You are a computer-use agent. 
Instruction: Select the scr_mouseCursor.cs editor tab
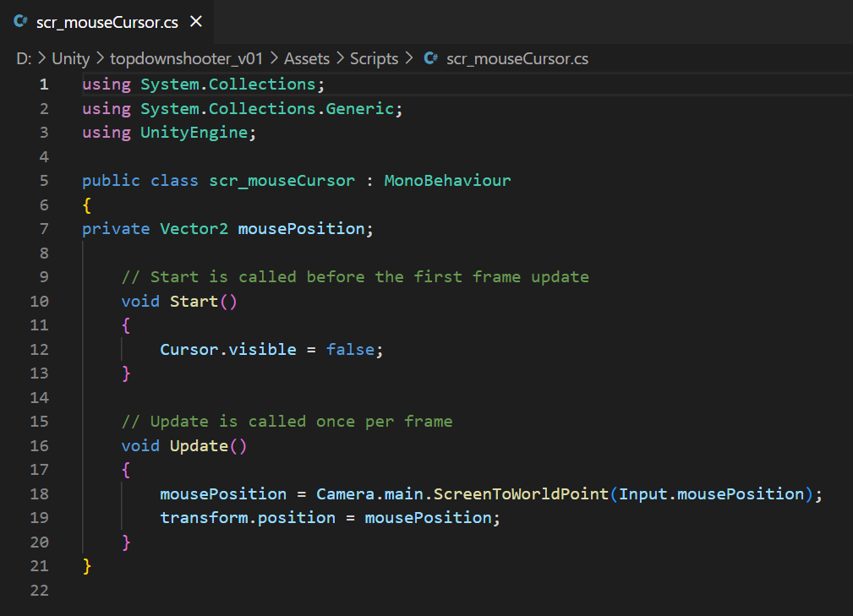tap(107, 22)
